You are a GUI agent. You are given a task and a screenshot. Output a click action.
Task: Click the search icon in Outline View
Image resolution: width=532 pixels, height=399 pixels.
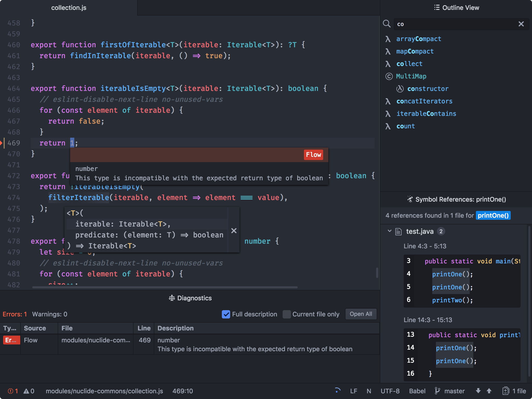pyautogui.click(x=387, y=23)
